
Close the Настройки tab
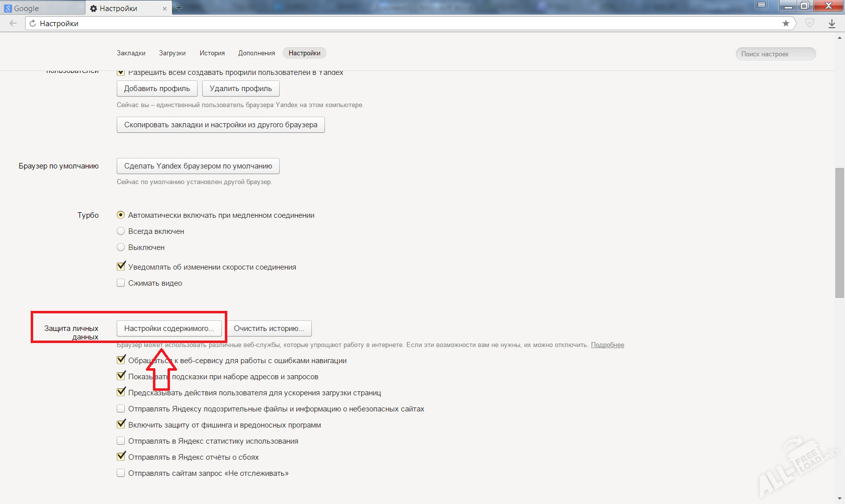point(164,9)
